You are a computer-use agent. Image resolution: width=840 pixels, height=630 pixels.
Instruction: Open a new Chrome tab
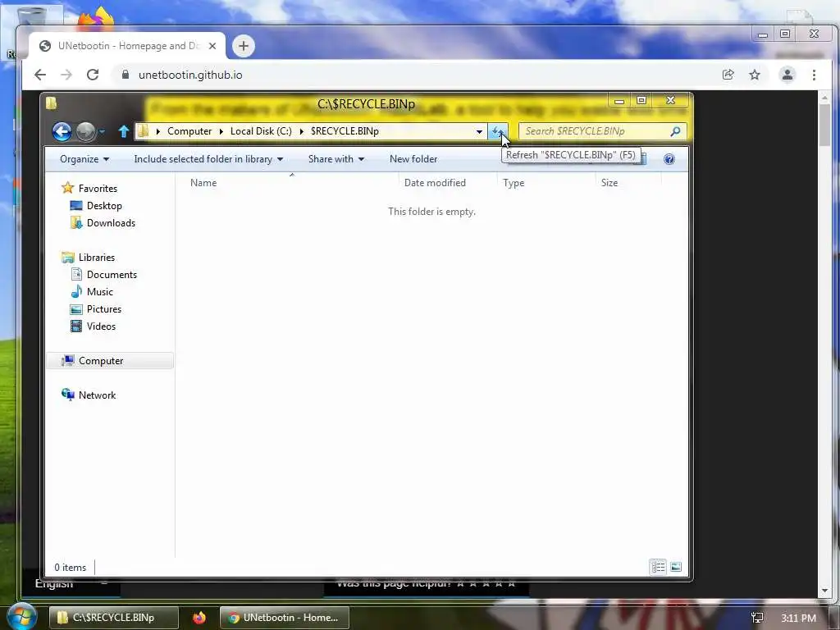[243, 46]
